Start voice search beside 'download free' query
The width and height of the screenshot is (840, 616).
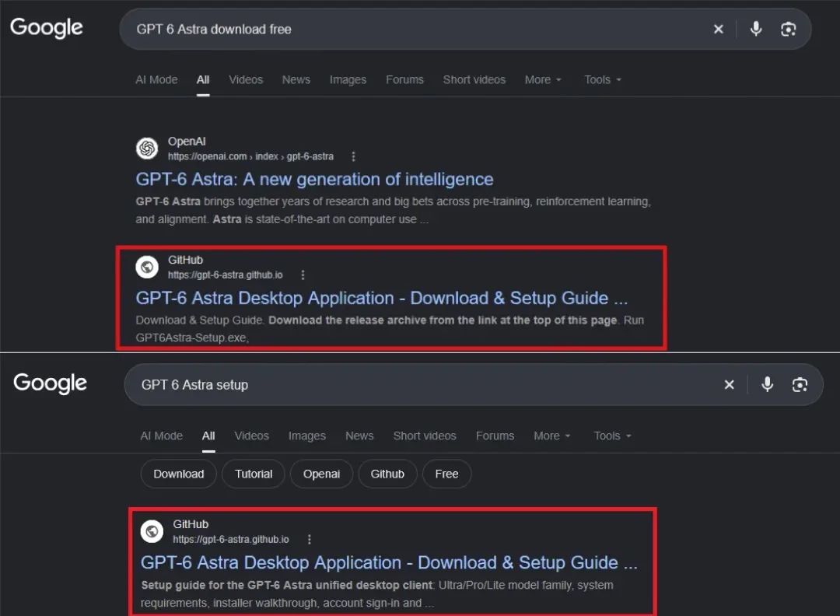756,29
